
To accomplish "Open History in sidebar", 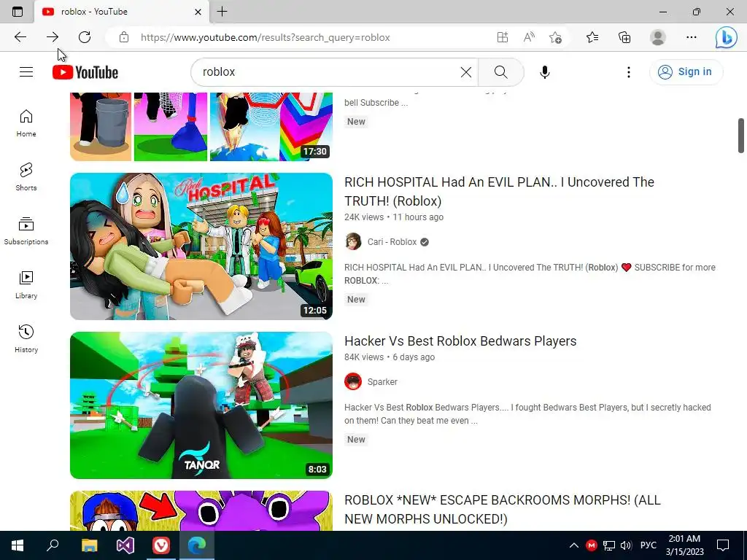I will pos(26,338).
